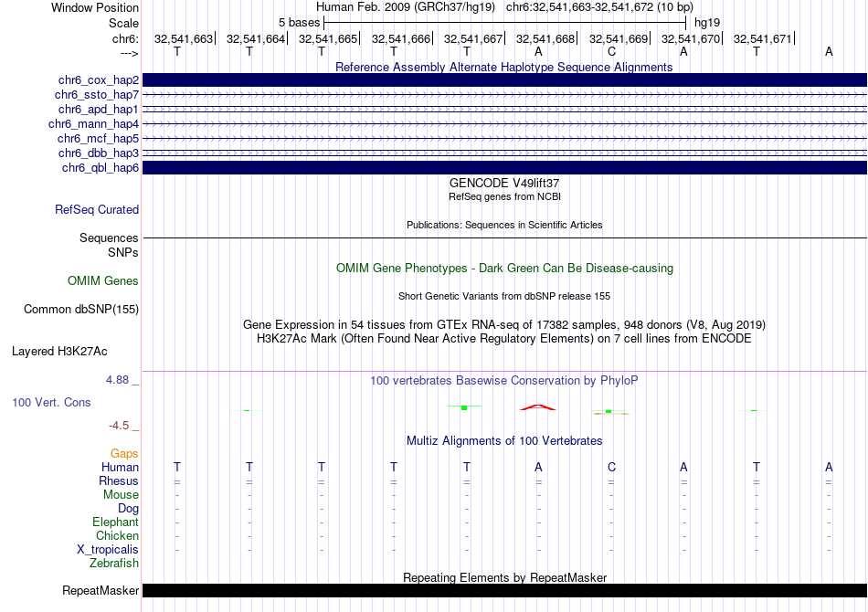868x612 pixels.
Task: Select the solid chr6_qbl_hap6 alignment bar
Action: click(x=504, y=168)
